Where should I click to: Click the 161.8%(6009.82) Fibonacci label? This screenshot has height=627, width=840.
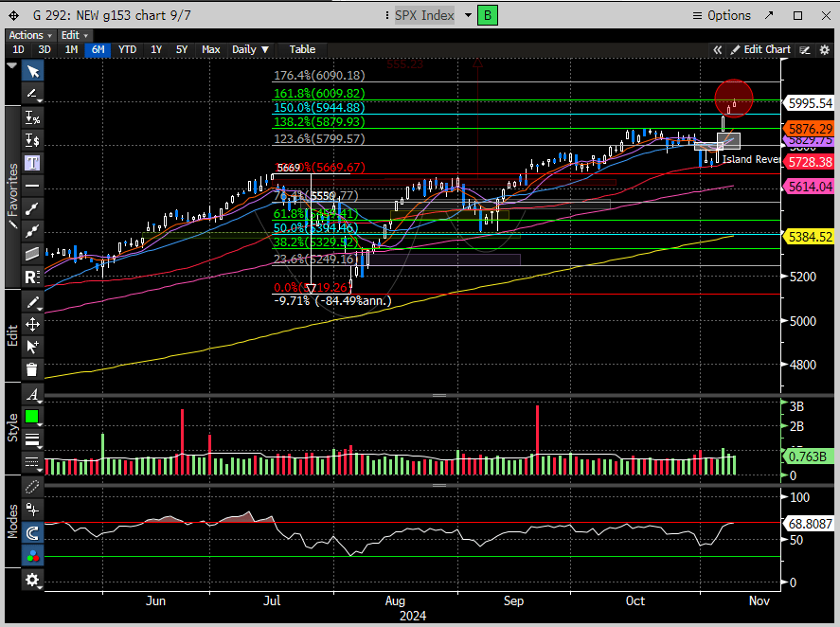[319, 93]
